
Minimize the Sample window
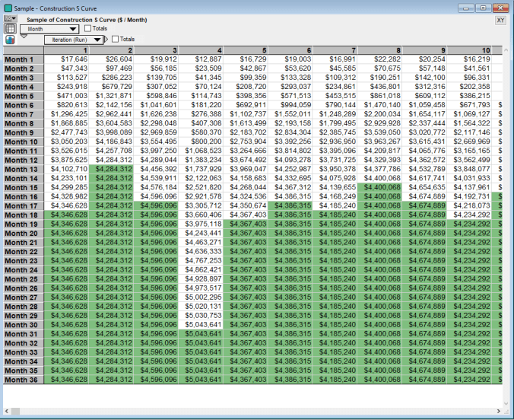tap(465, 6)
